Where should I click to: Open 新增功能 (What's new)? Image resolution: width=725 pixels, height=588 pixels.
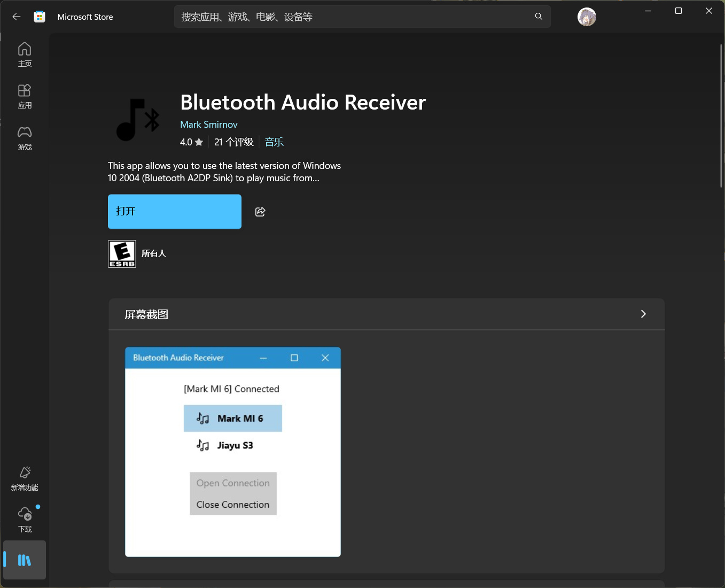[25, 478]
